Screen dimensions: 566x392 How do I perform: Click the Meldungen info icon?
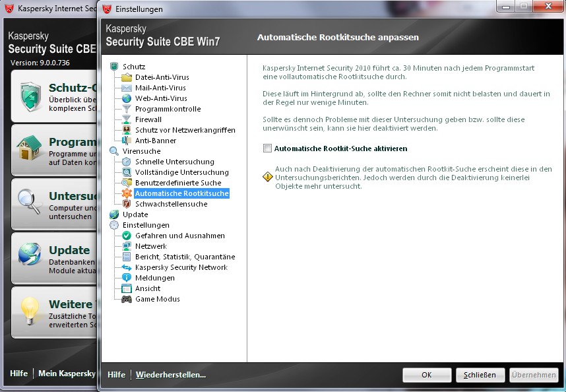click(127, 278)
